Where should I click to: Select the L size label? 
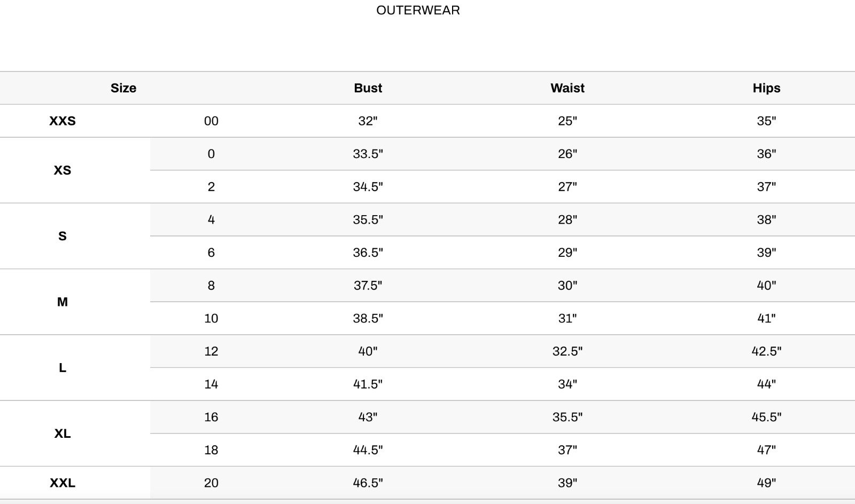tap(63, 368)
